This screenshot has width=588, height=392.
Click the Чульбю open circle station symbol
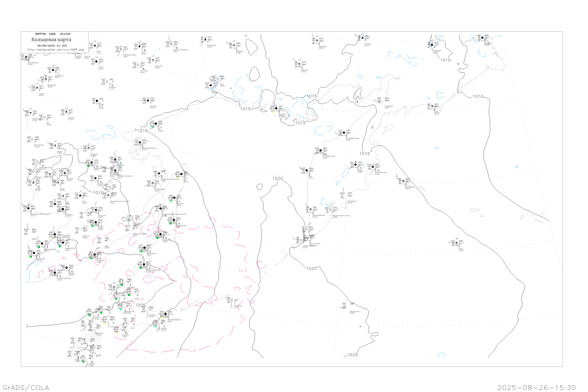tap(107, 82)
